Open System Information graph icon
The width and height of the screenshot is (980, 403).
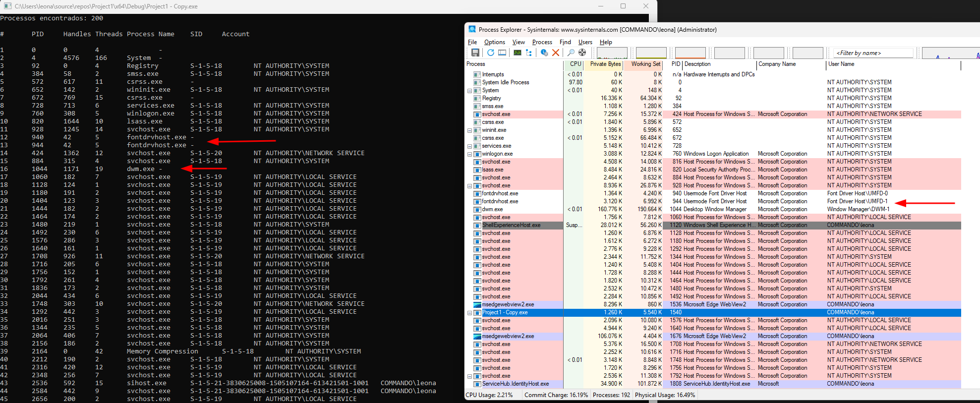(517, 53)
